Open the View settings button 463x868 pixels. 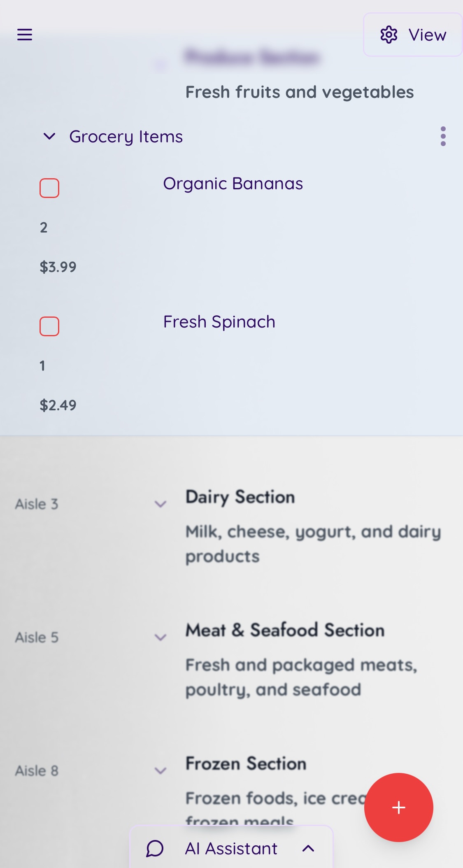tap(413, 35)
